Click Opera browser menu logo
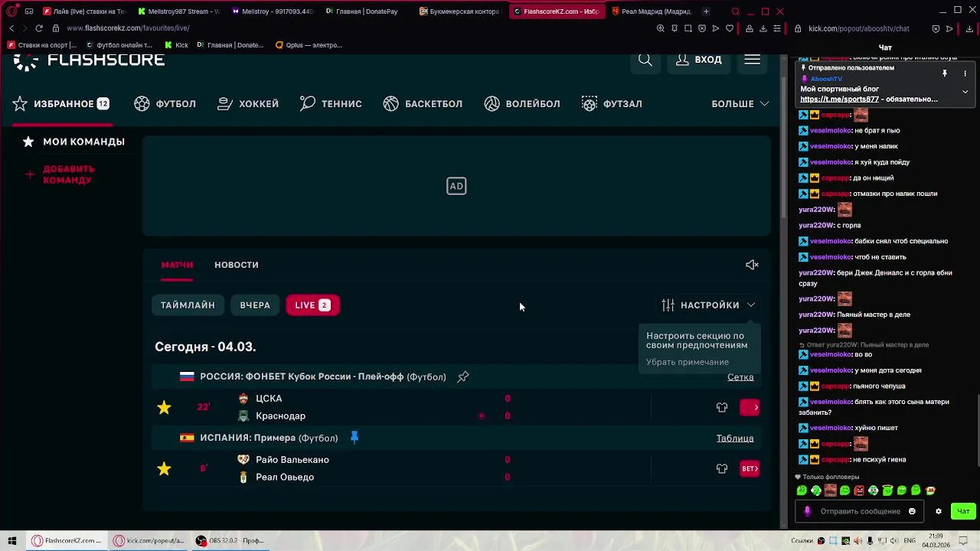Image resolution: width=980 pixels, height=551 pixels. click(12, 11)
